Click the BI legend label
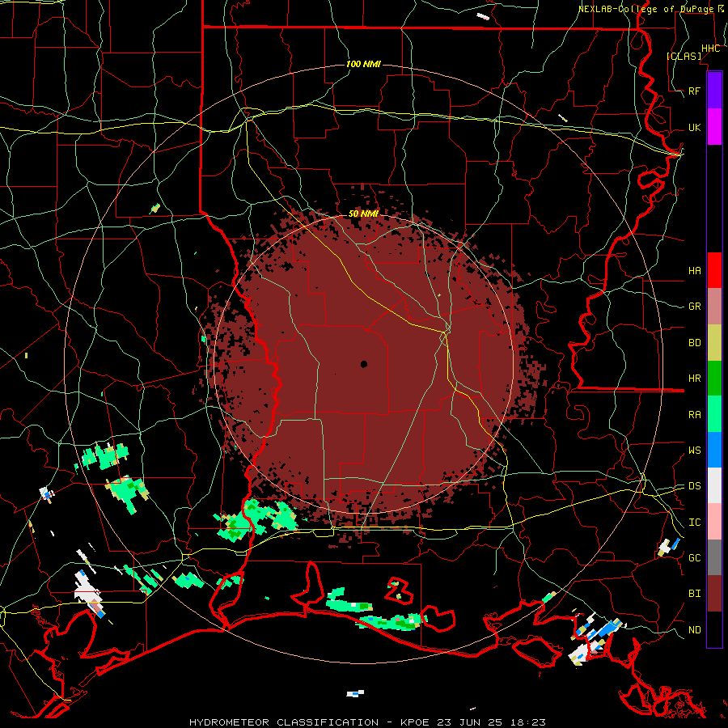The height and width of the screenshot is (728, 728). pos(695,594)
